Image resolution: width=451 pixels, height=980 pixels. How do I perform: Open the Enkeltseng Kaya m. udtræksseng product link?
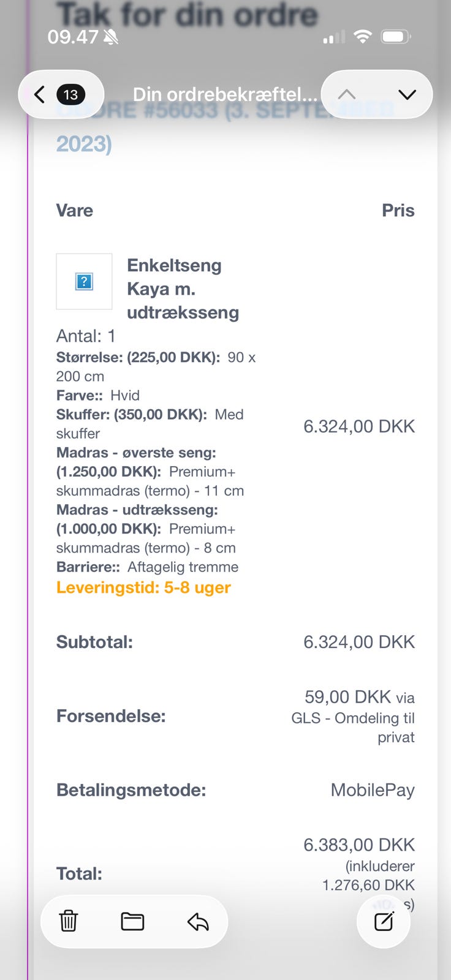pos(183,288)
